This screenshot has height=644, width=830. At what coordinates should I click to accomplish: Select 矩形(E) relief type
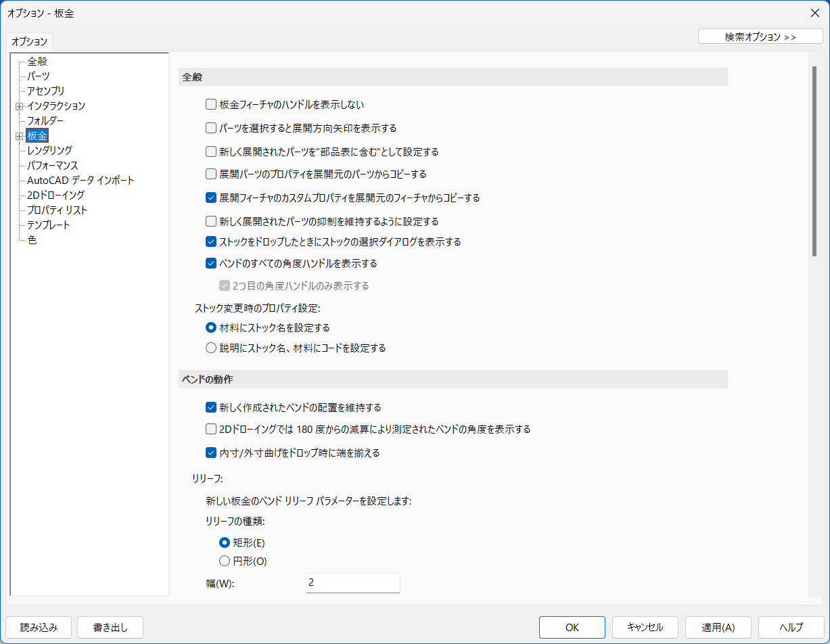coord(225,543)
